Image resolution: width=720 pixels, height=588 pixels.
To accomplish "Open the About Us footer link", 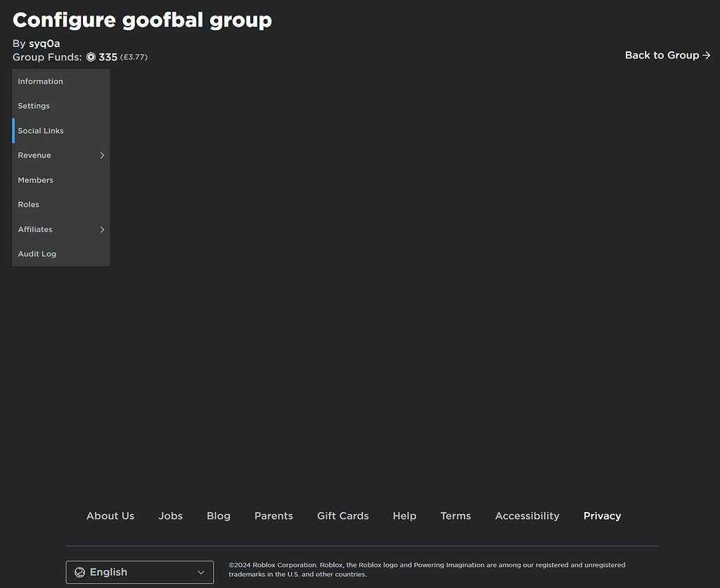I will [x=110, y=516].
